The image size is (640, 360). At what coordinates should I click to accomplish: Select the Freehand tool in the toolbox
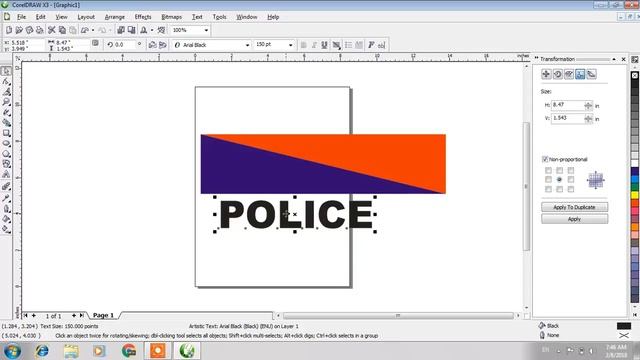pyautogui.click(x=6, y=112)
